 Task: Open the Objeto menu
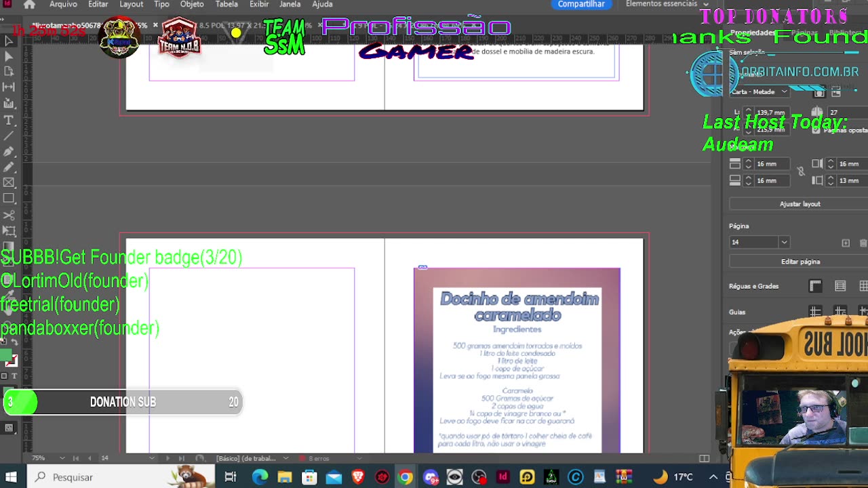(x=192, y=4)
